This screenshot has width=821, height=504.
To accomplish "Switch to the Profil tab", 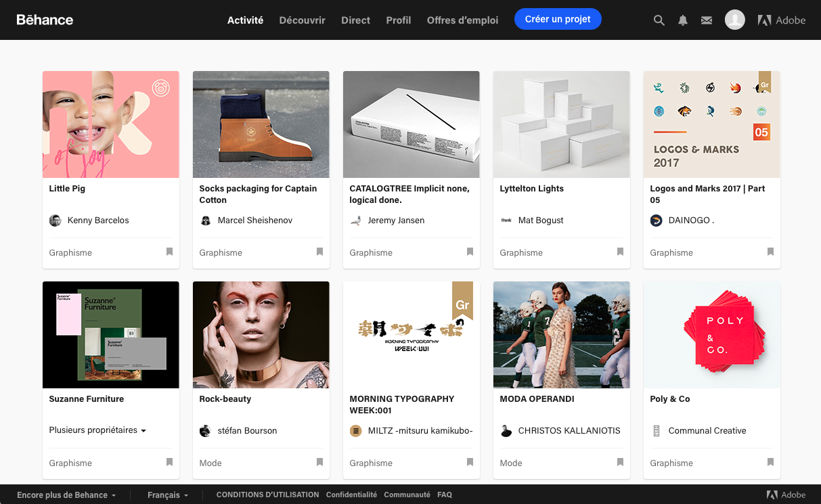I will pos(398,20).
